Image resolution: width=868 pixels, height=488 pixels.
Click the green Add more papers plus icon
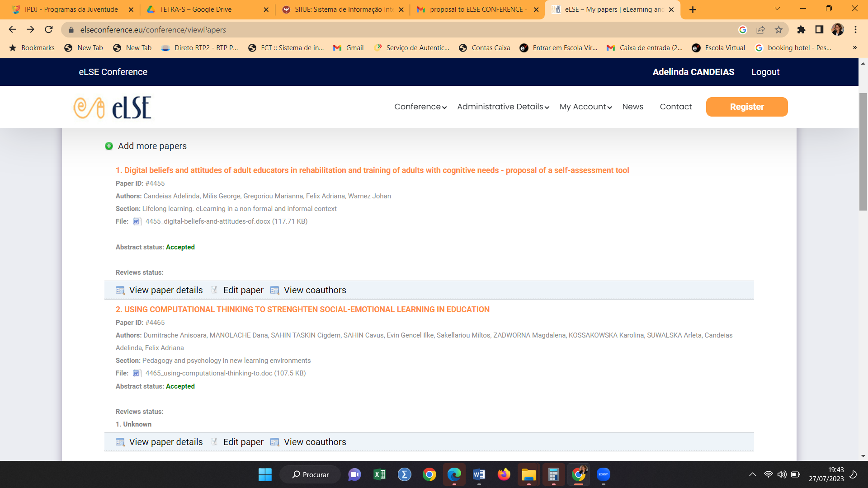109,146
